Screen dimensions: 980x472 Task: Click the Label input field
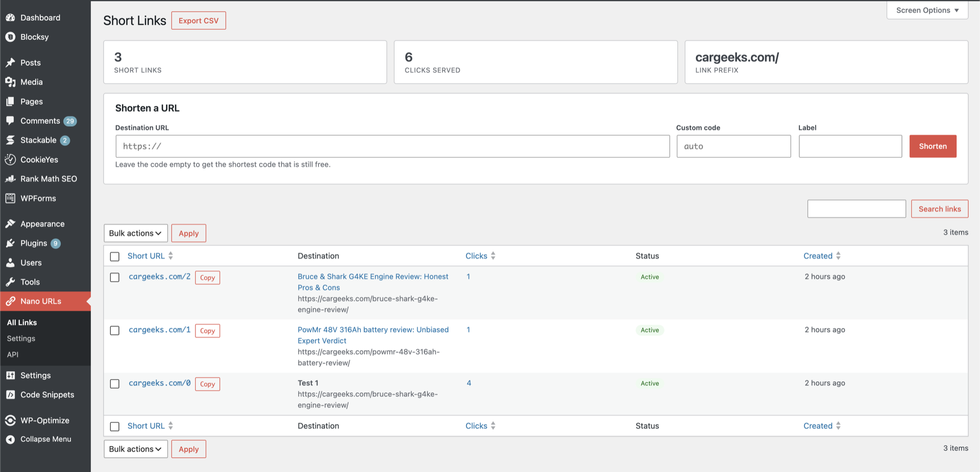(850, 146)
